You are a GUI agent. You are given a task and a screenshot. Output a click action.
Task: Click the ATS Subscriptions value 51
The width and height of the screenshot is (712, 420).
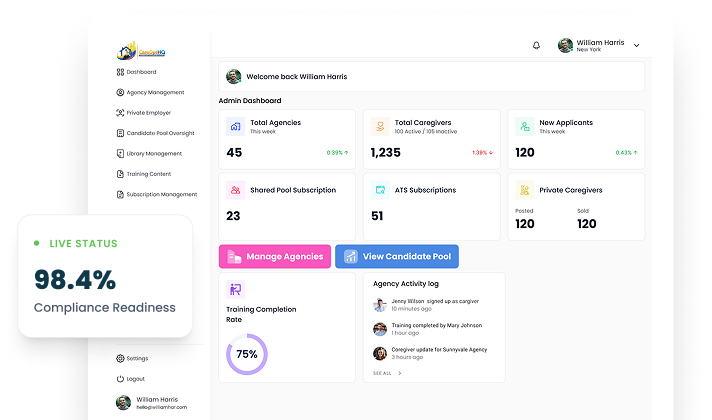[x=377, y=216]
